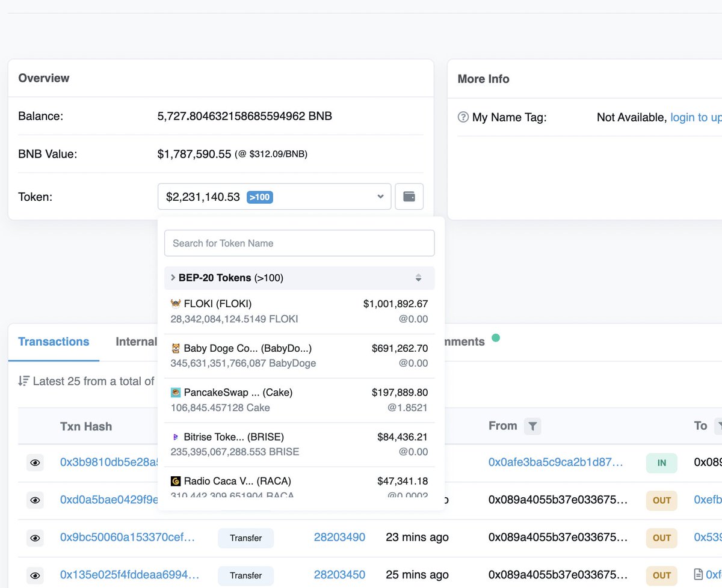Click the >100 token count badge

pyautogui.click(x=260, y=197)
